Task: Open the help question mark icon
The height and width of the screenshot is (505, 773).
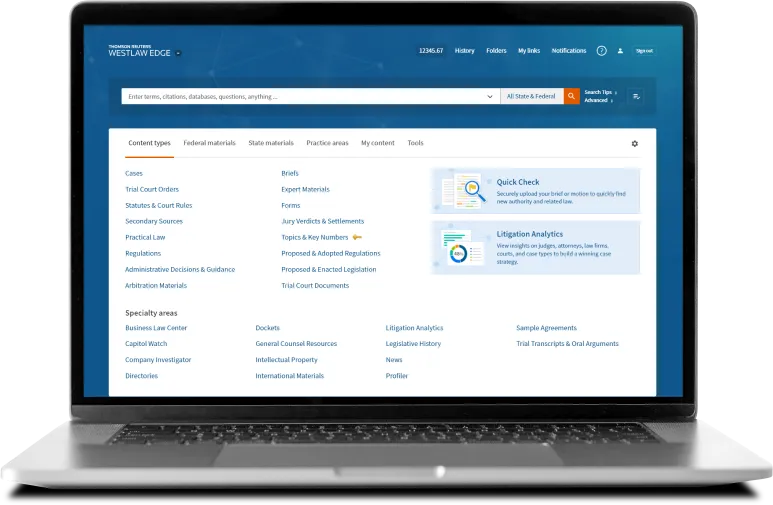Action: 601,51
